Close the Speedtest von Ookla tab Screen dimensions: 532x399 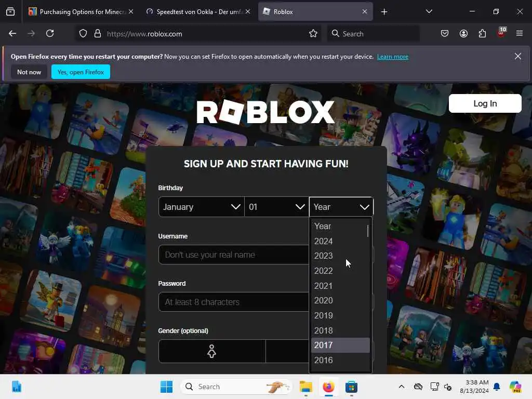pyautogui.click(x=248, y=11)
